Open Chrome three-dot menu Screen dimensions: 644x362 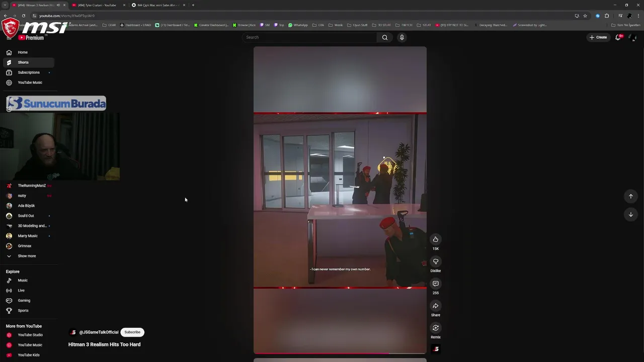point(638,16)
